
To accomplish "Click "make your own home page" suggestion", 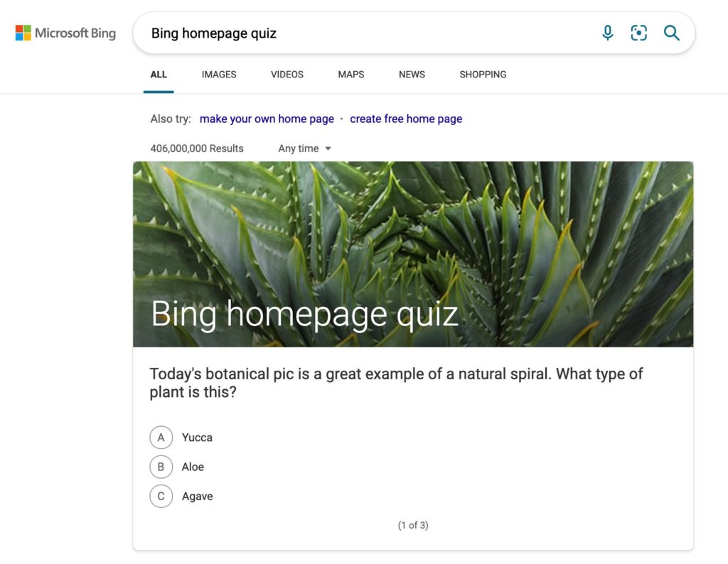I will coord(267,119).
